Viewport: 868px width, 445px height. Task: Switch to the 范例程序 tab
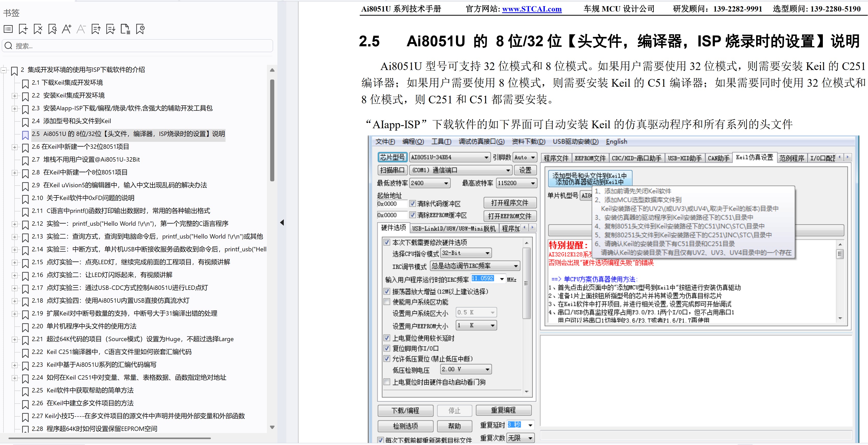coord(792,158)
